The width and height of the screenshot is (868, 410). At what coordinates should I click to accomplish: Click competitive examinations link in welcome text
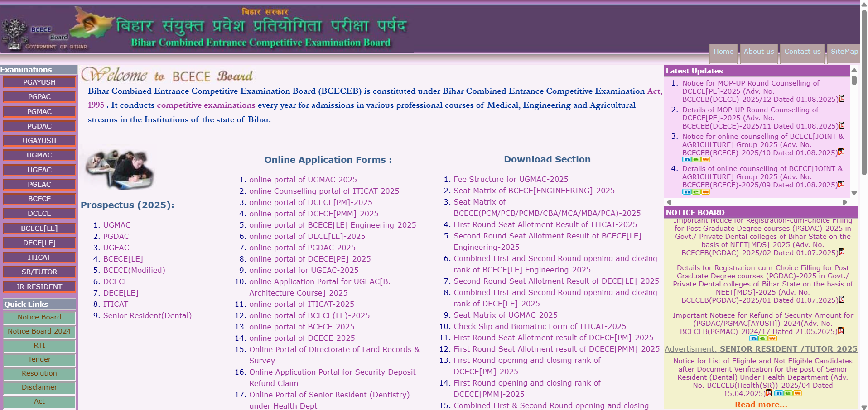point(206,105)
